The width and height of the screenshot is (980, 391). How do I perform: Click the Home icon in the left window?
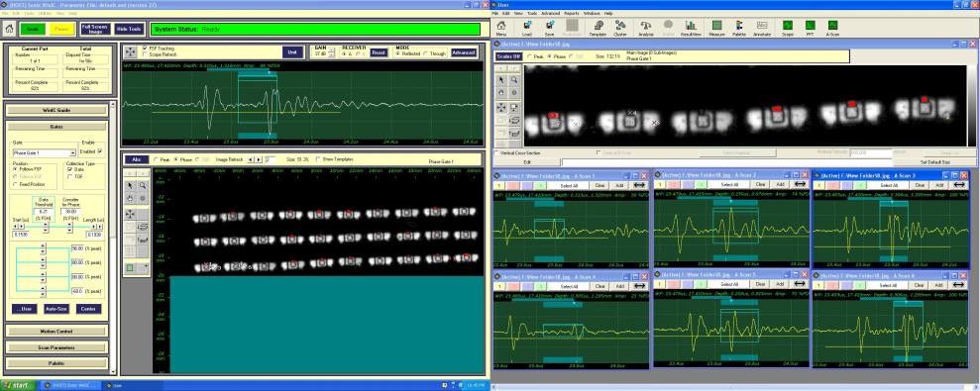coord(9,29)
